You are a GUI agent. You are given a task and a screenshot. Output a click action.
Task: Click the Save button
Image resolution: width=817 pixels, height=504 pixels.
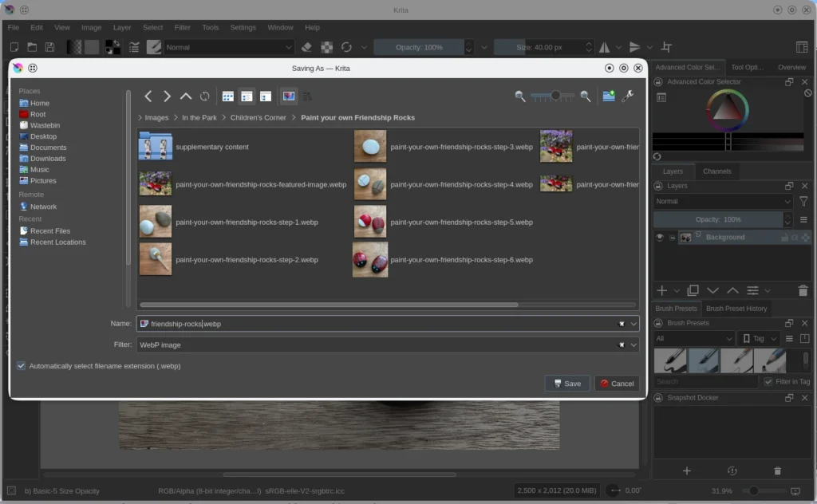(567, 384)
